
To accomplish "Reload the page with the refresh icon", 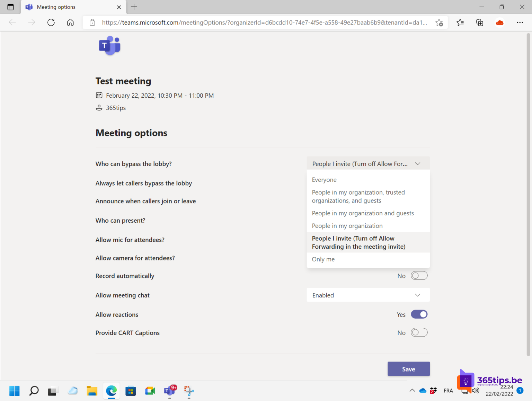I will tap(51, 22).
